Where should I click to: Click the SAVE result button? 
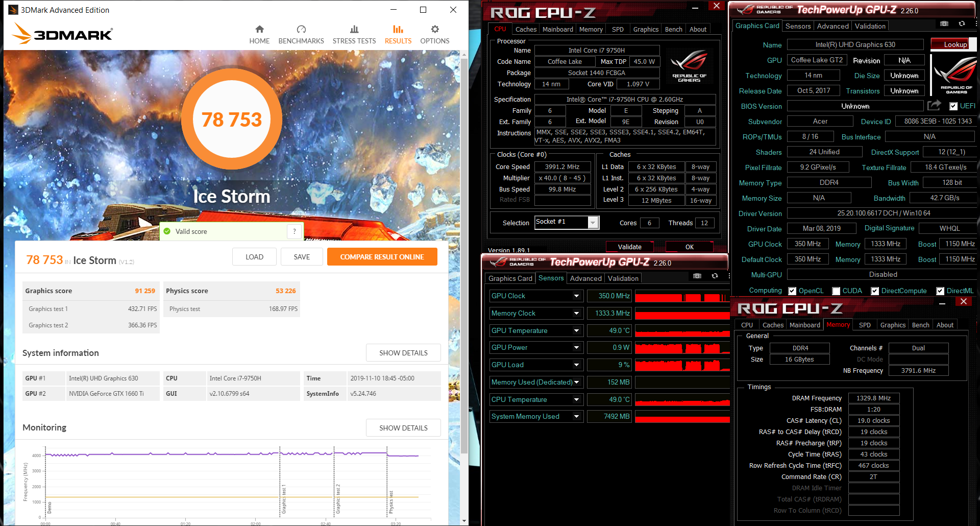coord(302,257)
